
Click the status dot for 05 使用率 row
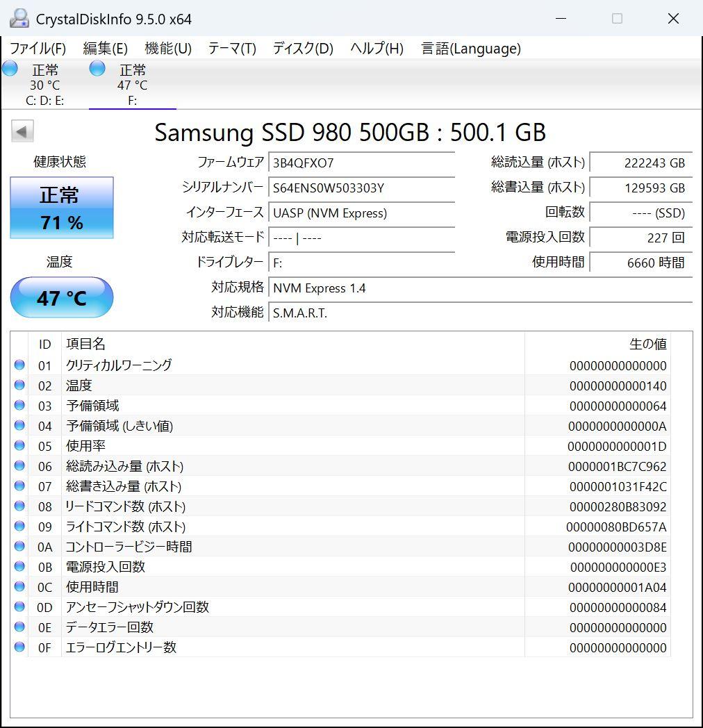(19, 445)
